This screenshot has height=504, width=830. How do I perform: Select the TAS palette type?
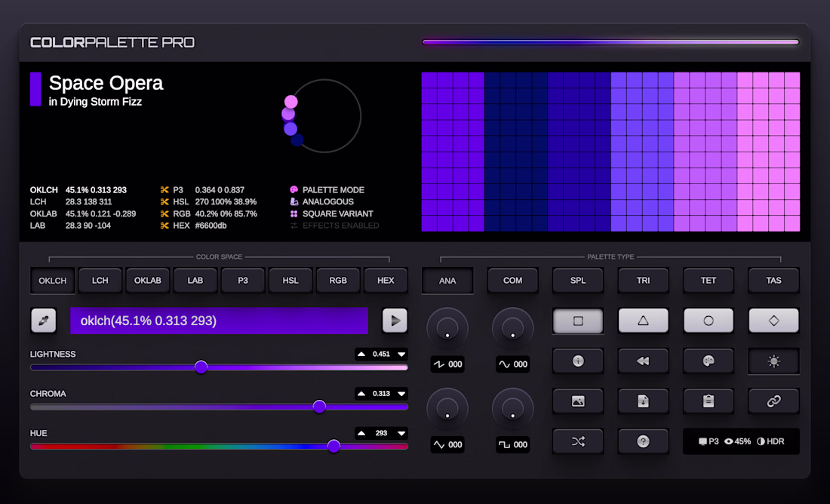[773, 281]
